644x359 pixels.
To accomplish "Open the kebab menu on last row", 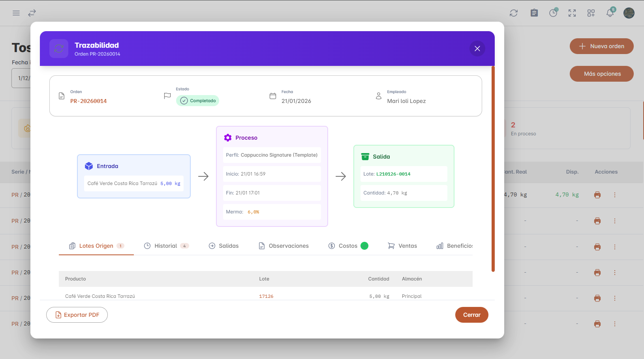I will (x=614, y=324).
